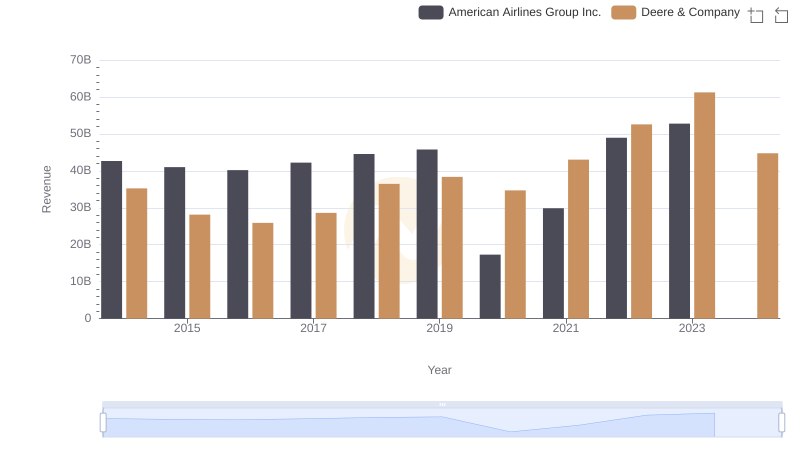
Task: Click the zoom reset (restore) icon
Action: [x=781, y=15]
